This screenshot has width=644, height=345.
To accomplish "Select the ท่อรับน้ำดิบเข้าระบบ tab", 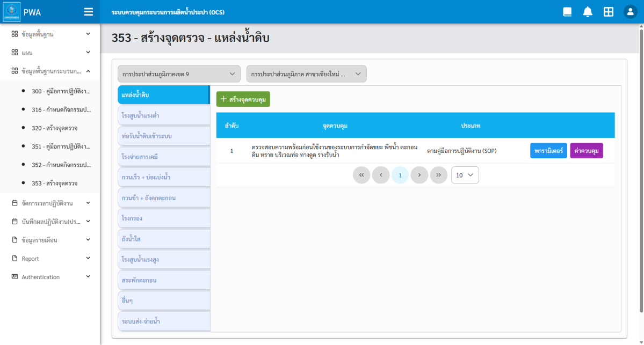I will click(164, 136).
